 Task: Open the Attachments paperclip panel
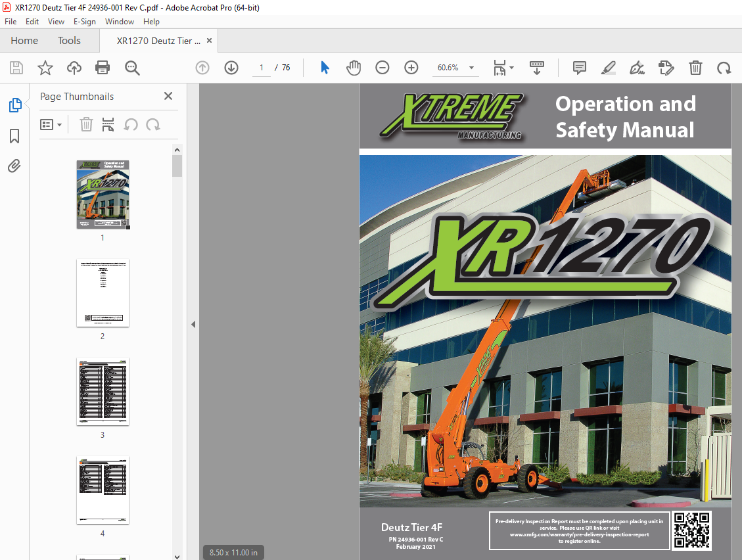(x=14, y=166)
